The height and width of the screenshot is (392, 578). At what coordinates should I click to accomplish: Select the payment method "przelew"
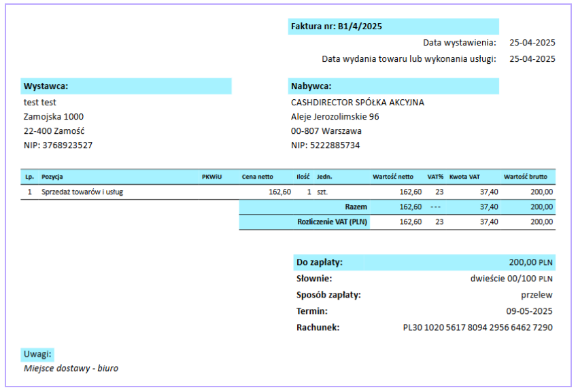(x=537, y=295)
